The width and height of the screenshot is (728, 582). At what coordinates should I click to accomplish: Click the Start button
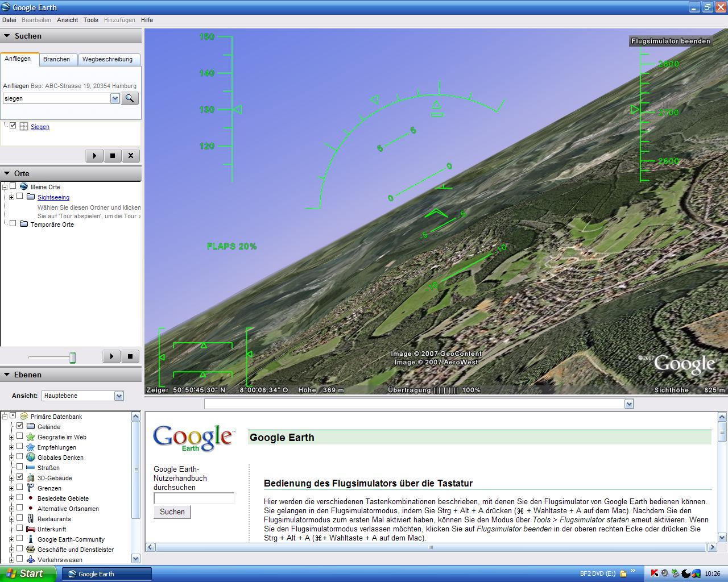[28, 573]
